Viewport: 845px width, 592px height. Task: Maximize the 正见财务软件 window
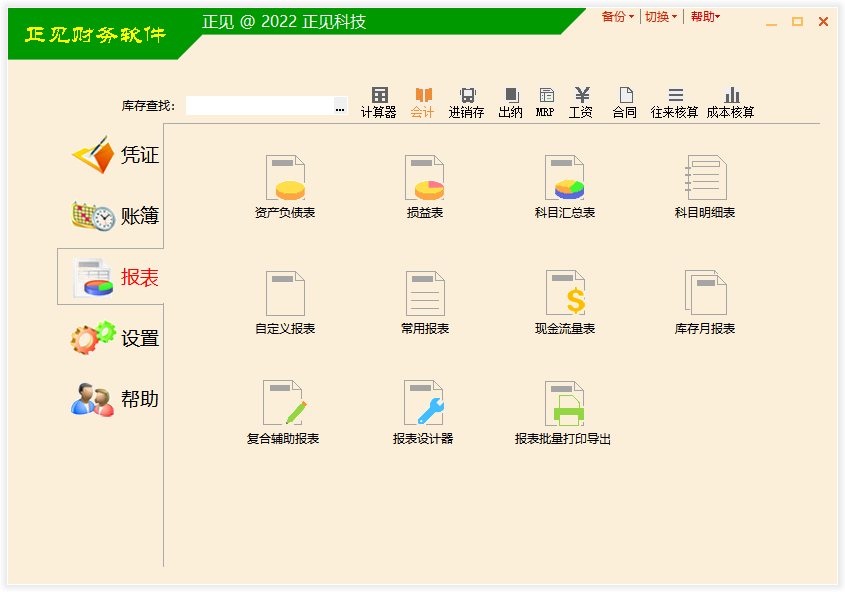point(798,22)
